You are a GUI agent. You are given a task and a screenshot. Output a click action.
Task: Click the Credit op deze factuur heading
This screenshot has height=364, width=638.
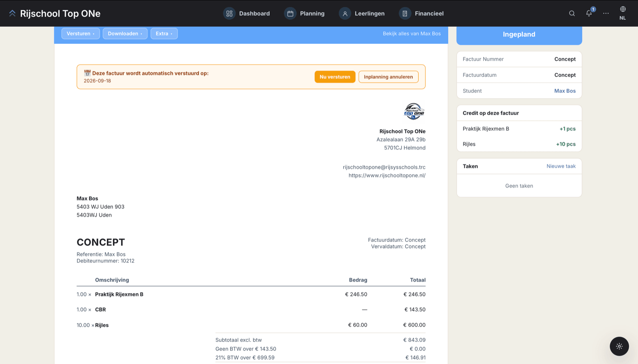(x=491, y=113)
